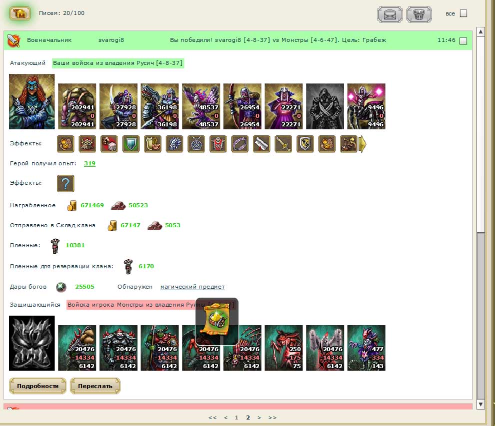The width and height of the screenshot is (504, 426).
Task: Click the Подробности button
Action: pyautogui.click(x=37, y=386)
